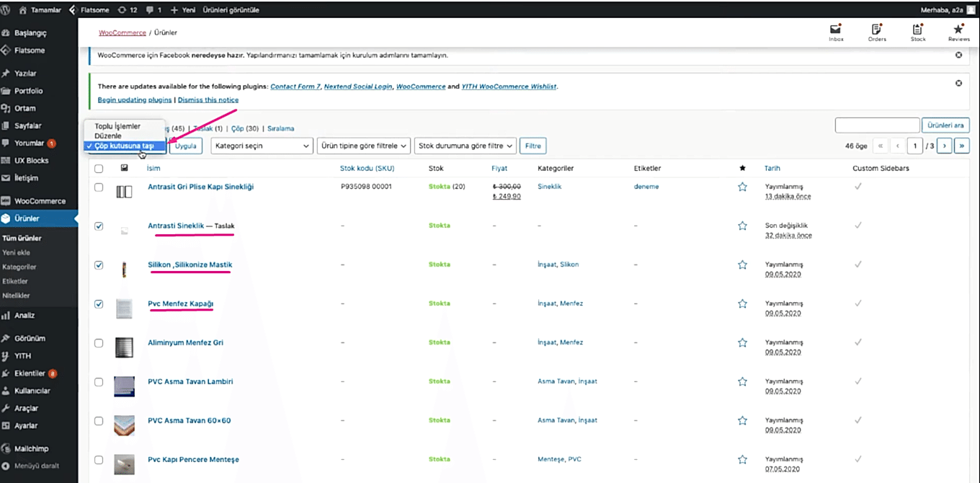Viewport: 980px width, 483px height.
Task: Open the Inbox icon panel
Action: (x=836, y=33)
